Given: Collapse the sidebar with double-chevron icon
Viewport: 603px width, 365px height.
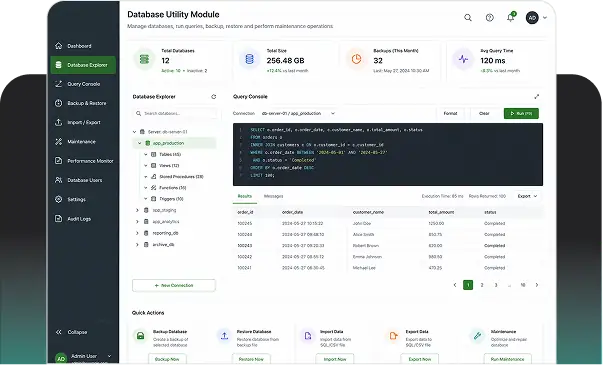Looking at the screenshot, I should [58, 332].
